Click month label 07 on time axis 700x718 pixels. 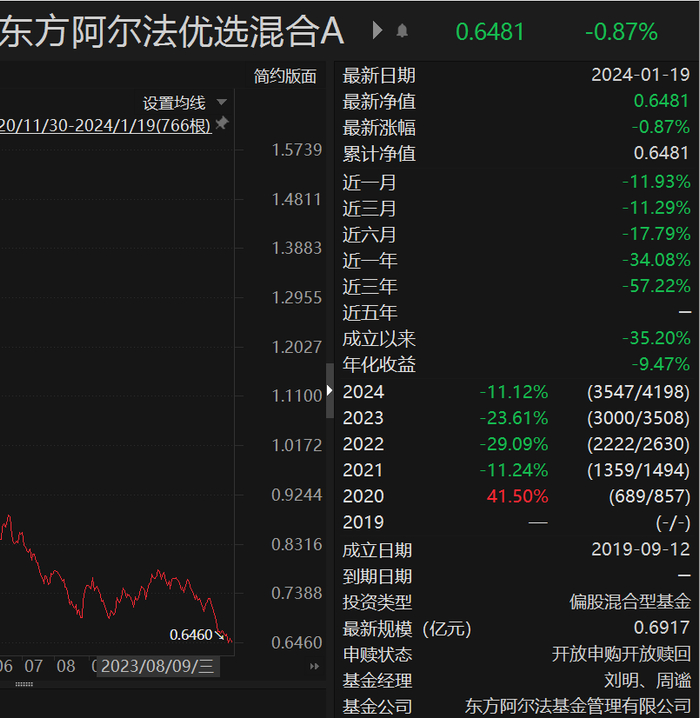click(33, 666)
